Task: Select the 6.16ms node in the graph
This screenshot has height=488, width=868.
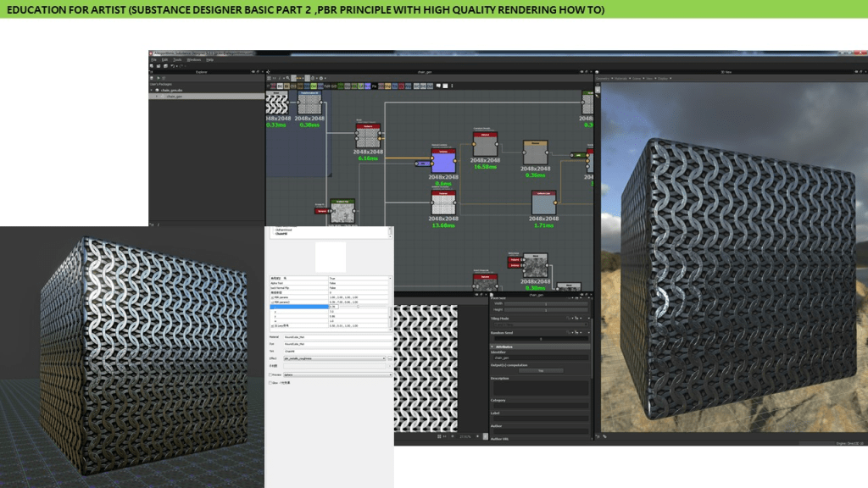Action: 368,136
